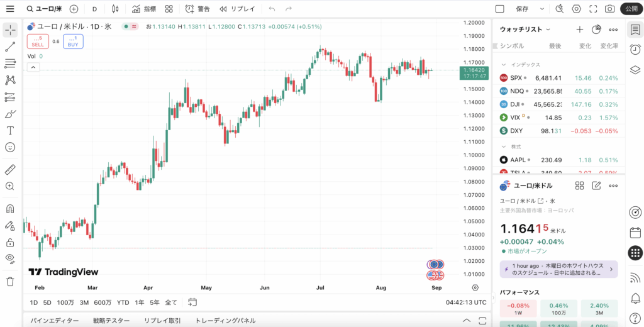The height and width of the screenshot is (327, 644).
Task: Expand the bottom panel with up chevron
Action: point(467,321)
